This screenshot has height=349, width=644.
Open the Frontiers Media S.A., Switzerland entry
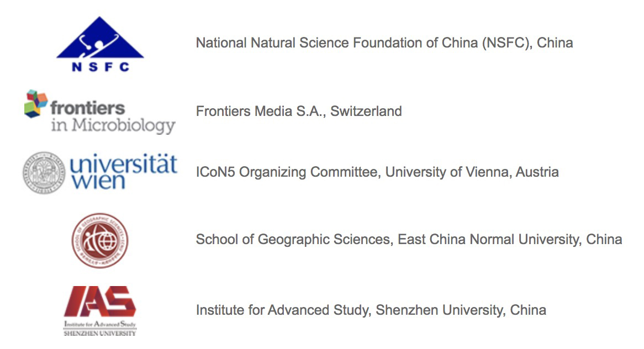pos(299,111)
